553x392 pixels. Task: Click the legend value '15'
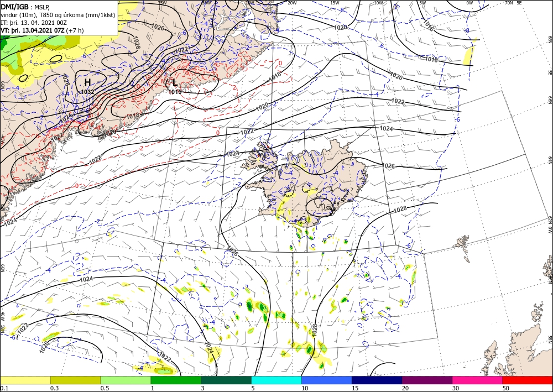[355, 388]
